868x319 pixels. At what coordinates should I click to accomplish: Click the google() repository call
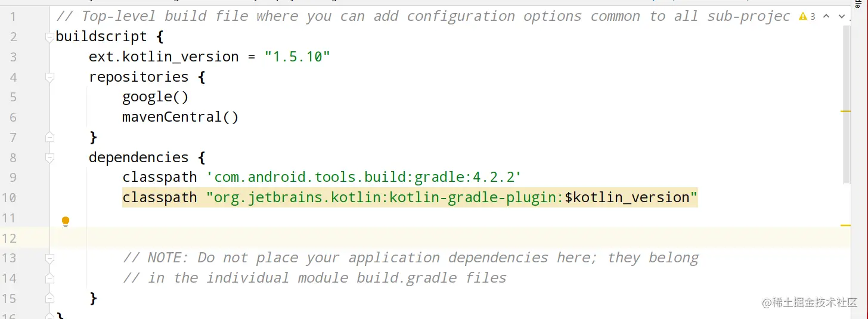click(x=156, y=97)
